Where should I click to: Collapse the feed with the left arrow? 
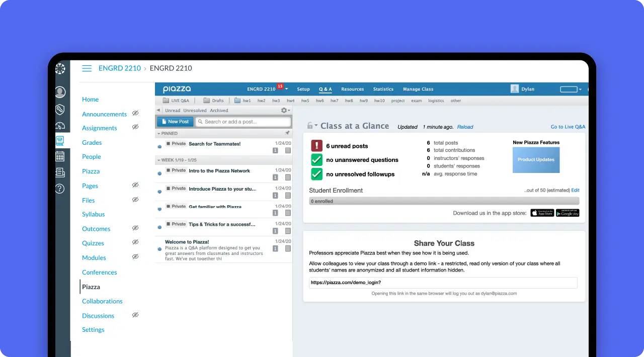[158, 111]
